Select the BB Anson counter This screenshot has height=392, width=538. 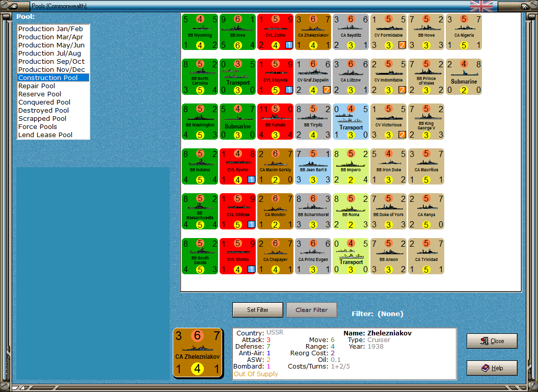389,256
